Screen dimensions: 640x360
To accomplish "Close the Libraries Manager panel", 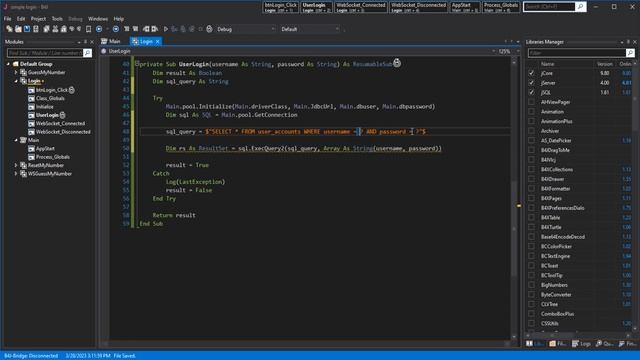I will [x=635, y=42].
